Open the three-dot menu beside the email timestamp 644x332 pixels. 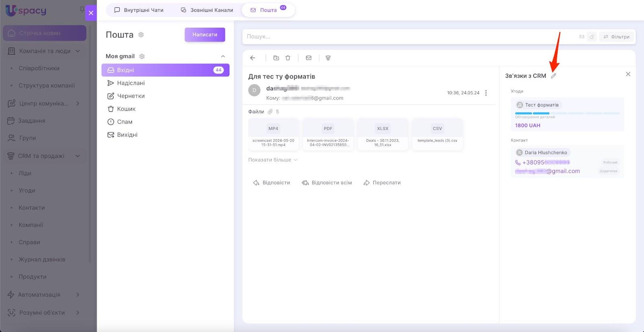[486, 93]
